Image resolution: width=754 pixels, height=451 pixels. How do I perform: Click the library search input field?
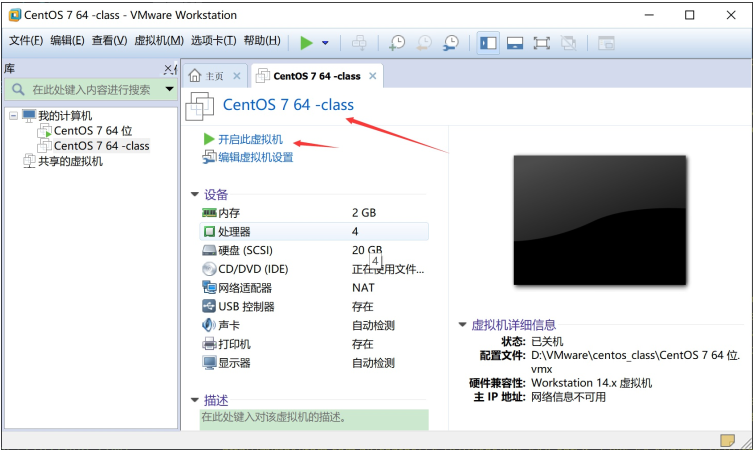(90, 89)
